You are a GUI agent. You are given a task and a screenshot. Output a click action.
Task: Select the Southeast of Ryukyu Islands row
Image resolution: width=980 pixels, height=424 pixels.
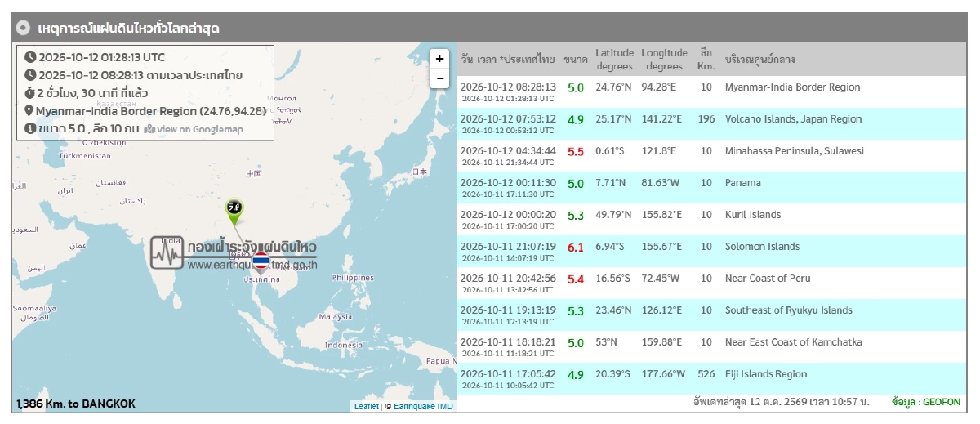click(710, 315)
